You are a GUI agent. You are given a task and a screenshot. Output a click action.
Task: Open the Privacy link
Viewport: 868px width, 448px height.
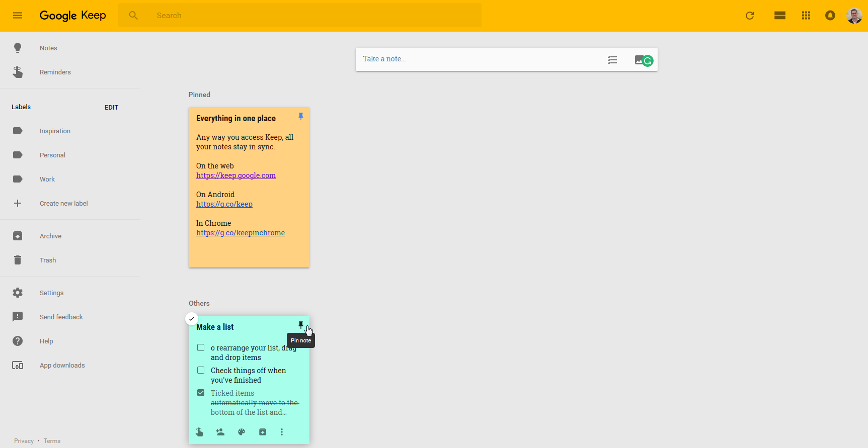(x=24, y=441)
